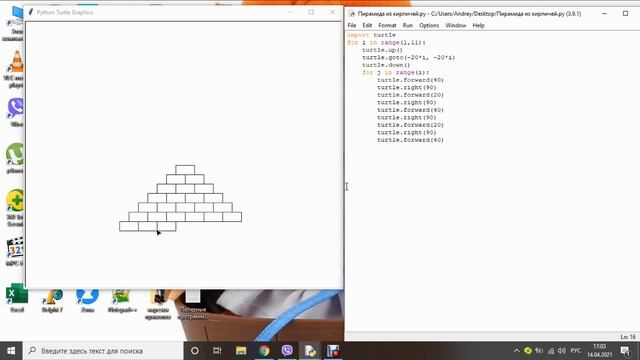Select the MPC-HC media player desktop icon
The width and height of the screenshot is (640, 360).
15,252
